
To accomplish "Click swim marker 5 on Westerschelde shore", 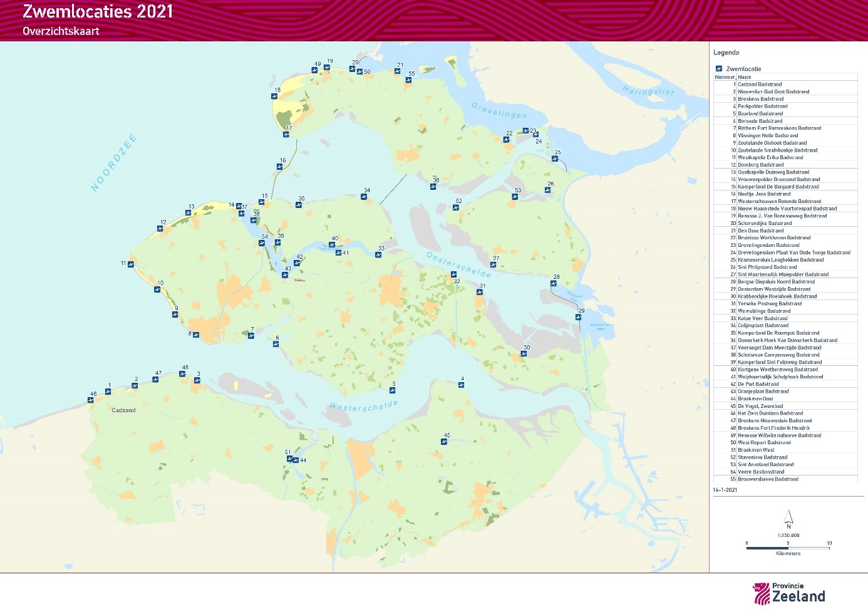I will pyautogui.click(x=393, y=390).
